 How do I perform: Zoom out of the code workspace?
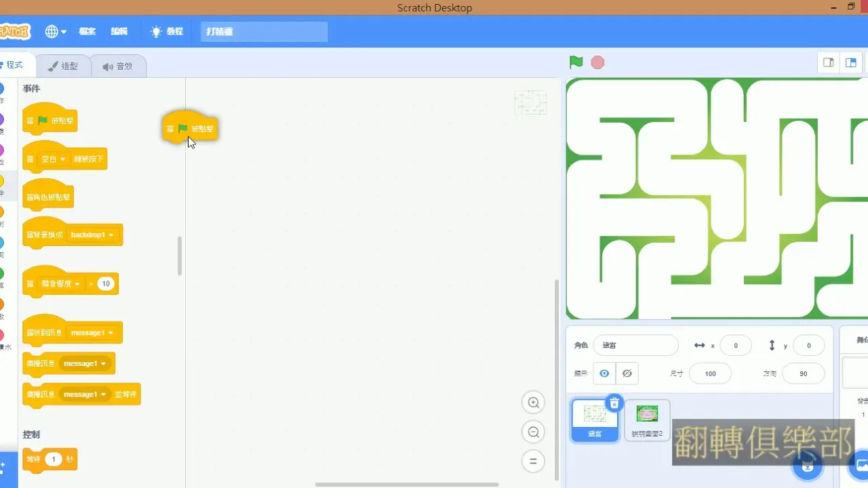click(x=534, y=432)
